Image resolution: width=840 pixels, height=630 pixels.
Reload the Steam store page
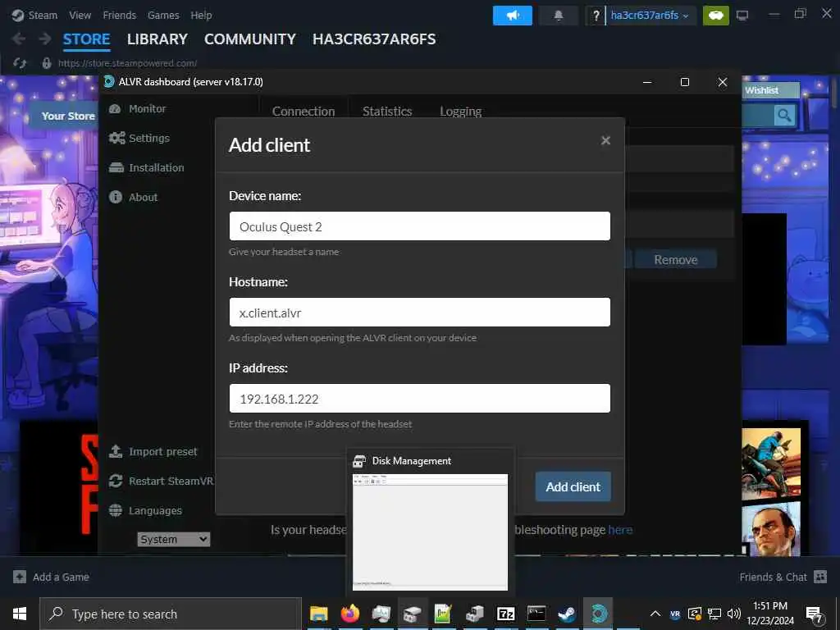(x=20, y=63)
